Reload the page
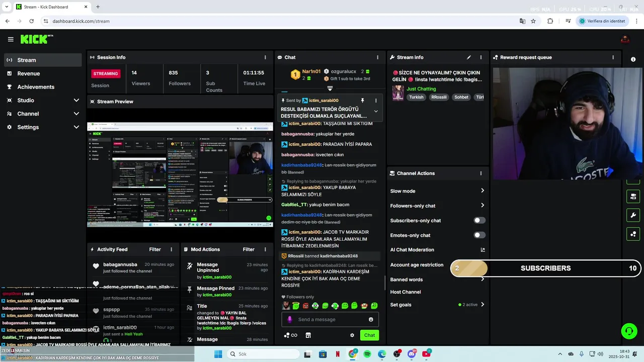The width and height of the screenshot is (644, 362). tap(31, 21)
